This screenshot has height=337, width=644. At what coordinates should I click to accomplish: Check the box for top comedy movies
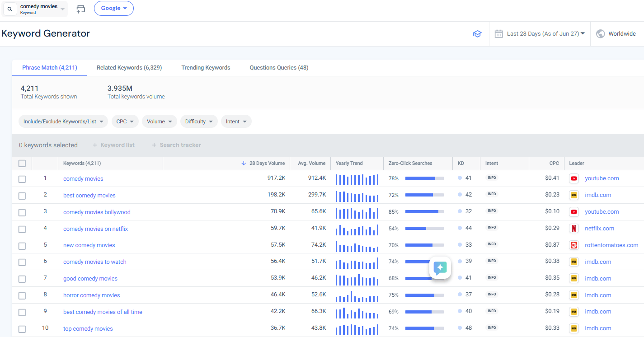pyautogui.click(x=22, y=329)
